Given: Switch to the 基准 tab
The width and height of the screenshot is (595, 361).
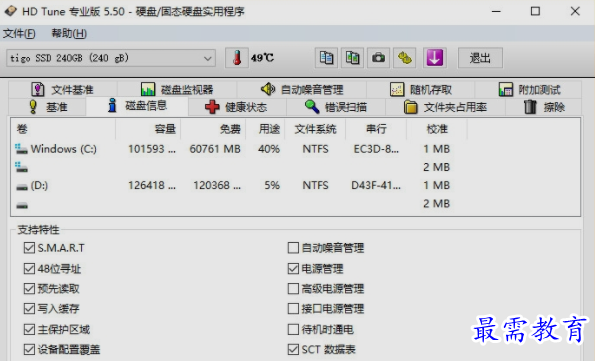Looking at the screenshot, I should [x=47, y=107].
